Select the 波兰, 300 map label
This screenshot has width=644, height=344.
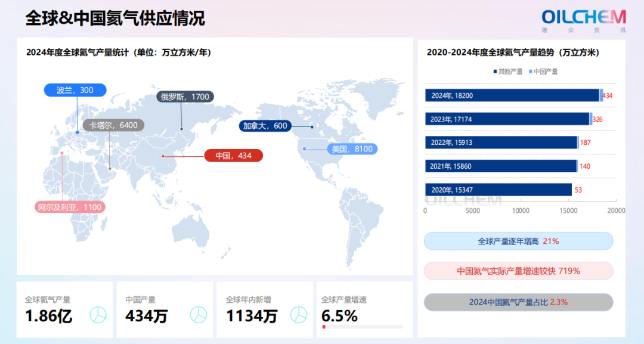click(x=75, y=90)
